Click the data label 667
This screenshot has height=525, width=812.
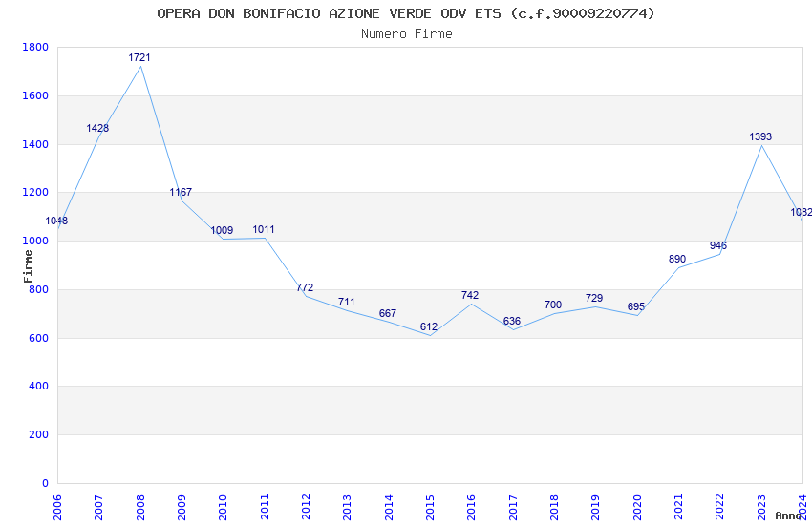[387, 313]
